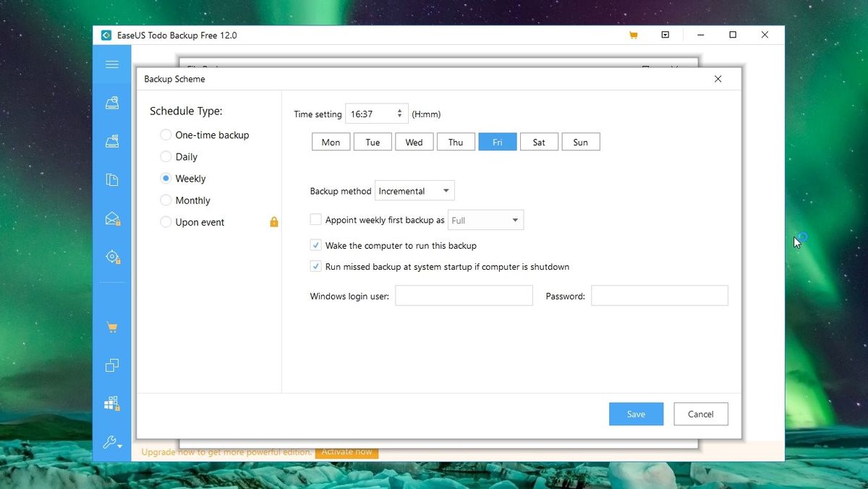The height and width of the screenshot is (489, 868).
Task: Select the Smart Backup icon
Action: pyautogui.click(x=112, y=257)
